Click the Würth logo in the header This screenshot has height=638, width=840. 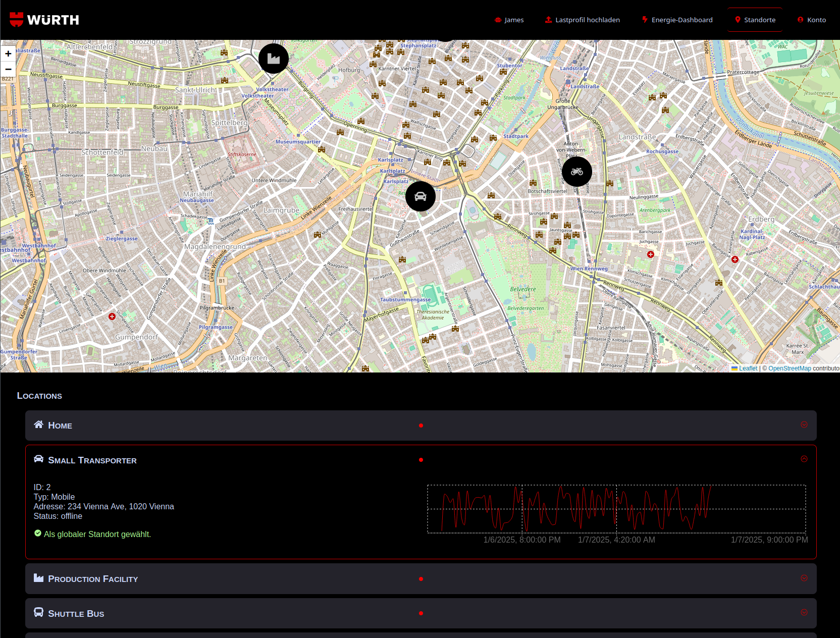44,20
